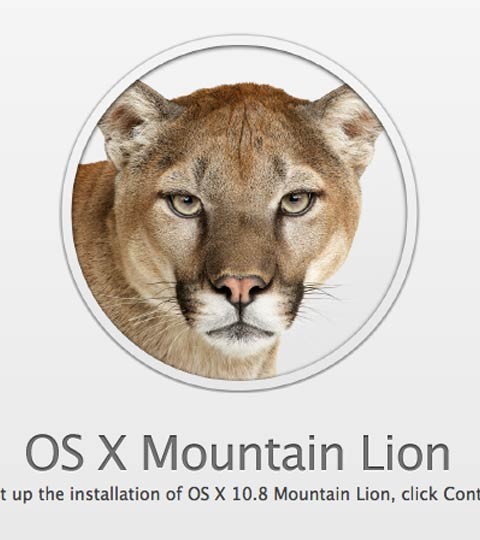Screen dimensions: 480x540
Task: Click the lion's whiskers on the right side
Action: coord(319,296)
